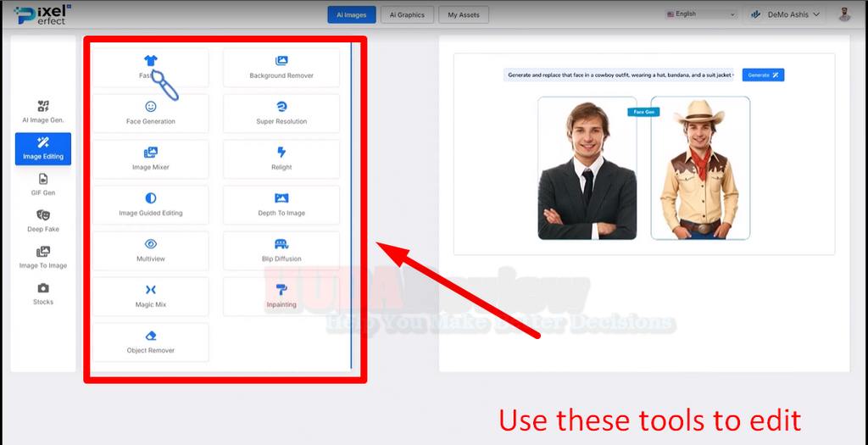Select the Relight tool

click(x=281, y=159)
